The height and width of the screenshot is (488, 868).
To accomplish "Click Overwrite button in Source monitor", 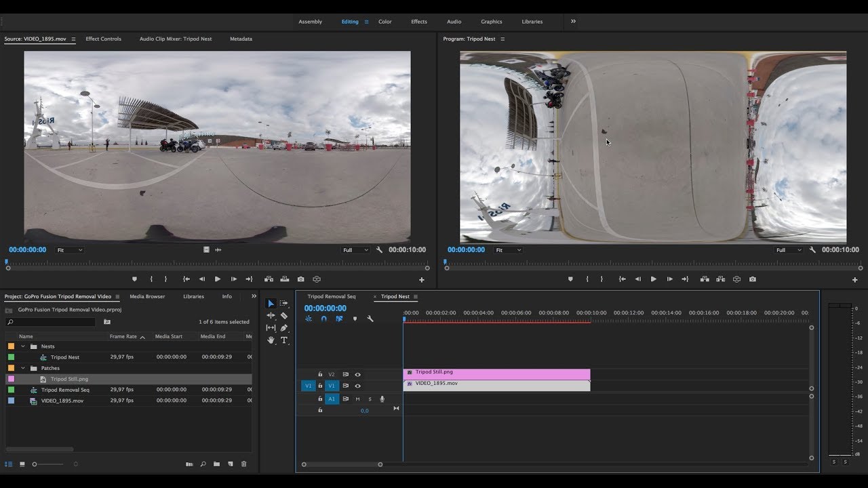I will (285, 279).
